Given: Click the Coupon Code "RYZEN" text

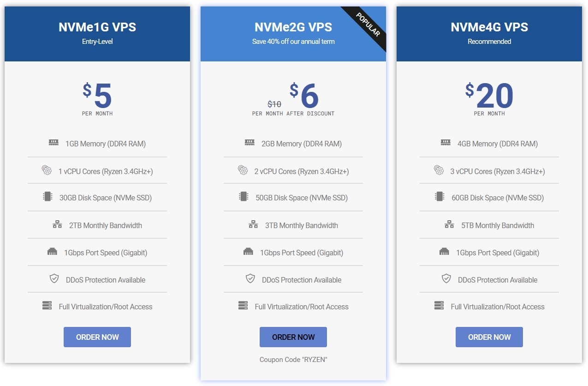Looking at the screenshot, I should (x=293, y=360).
